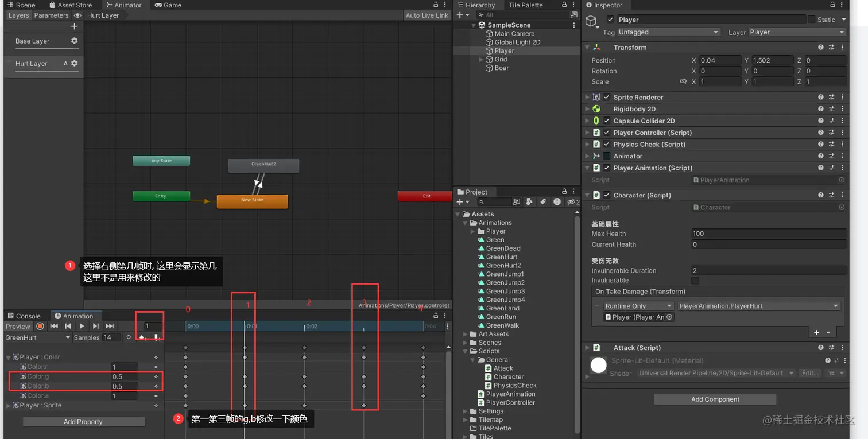868x439 pixels.
Task: Enable the Animator component checkbox
Action: [607, 156]
